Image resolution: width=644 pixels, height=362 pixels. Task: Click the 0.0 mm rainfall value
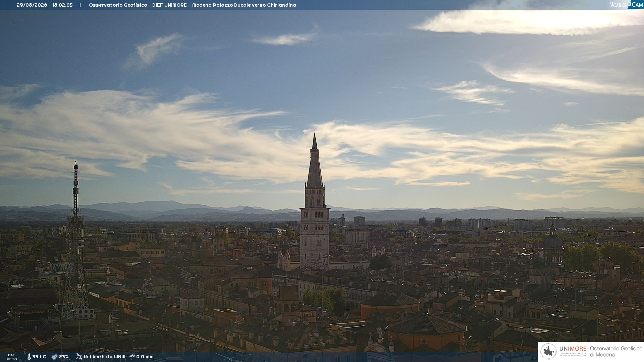coord(145,357)
